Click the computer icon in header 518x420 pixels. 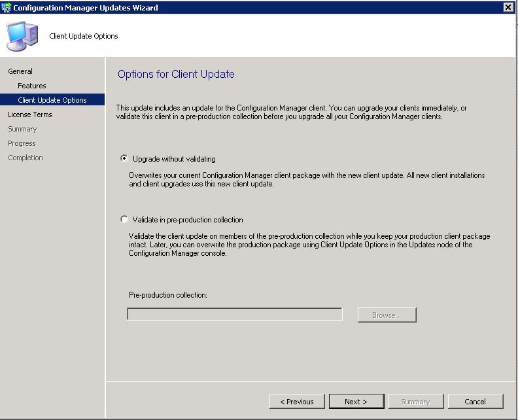pos(22,36)
